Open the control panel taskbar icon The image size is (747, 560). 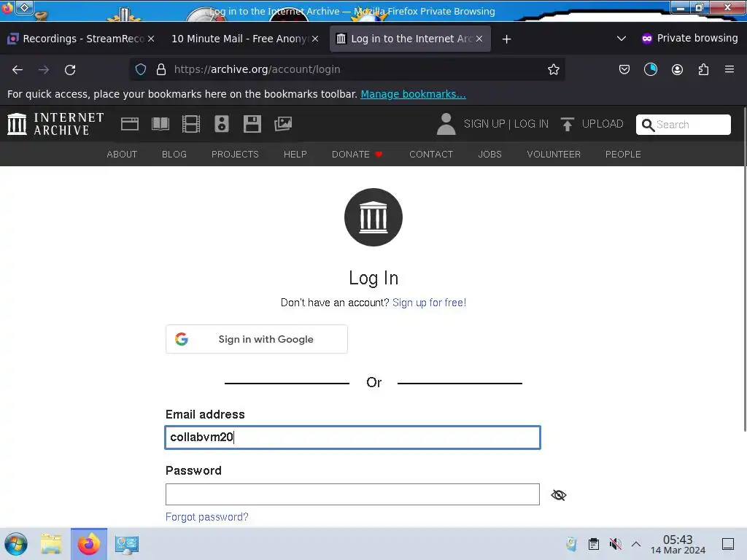pos(127,544)
